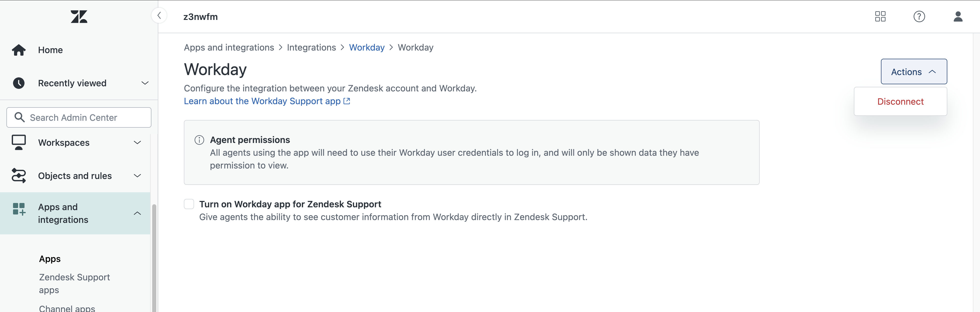Open Zendesk Support apps in the sidebar
980x312 pixels.
tap(74, 283)
